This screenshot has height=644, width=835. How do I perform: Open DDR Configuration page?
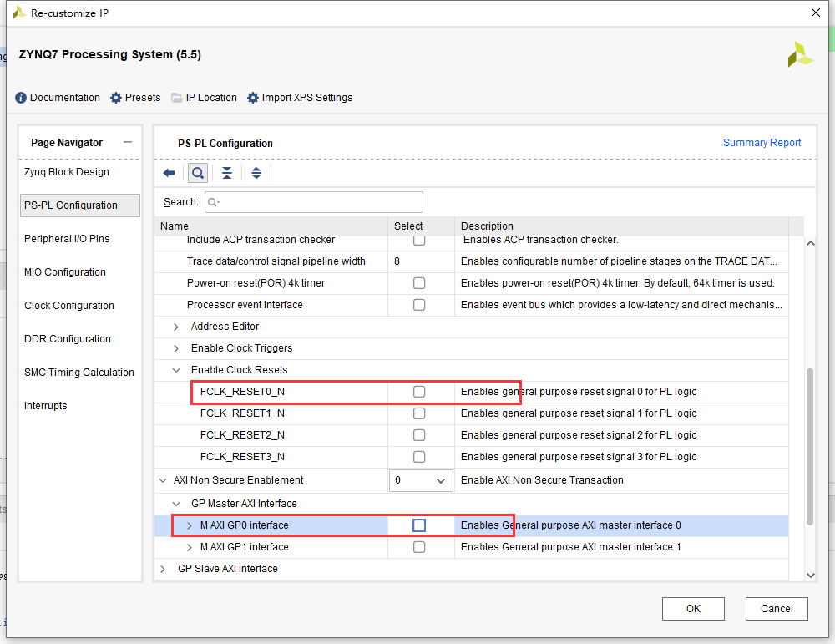pyautogui.click(x=68, y=339)
